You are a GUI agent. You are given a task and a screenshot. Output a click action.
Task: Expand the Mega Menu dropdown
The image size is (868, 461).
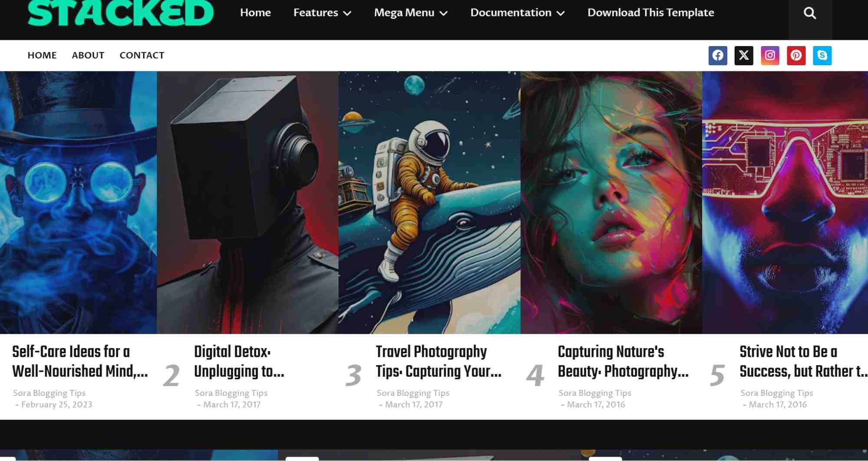click(410, 13)
